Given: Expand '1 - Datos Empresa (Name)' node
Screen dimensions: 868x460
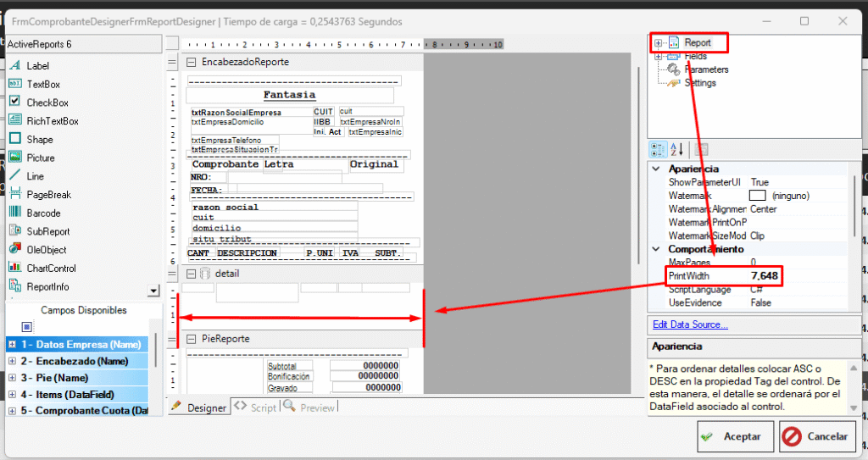Looking at the screenshot, I should click(12, 345).
